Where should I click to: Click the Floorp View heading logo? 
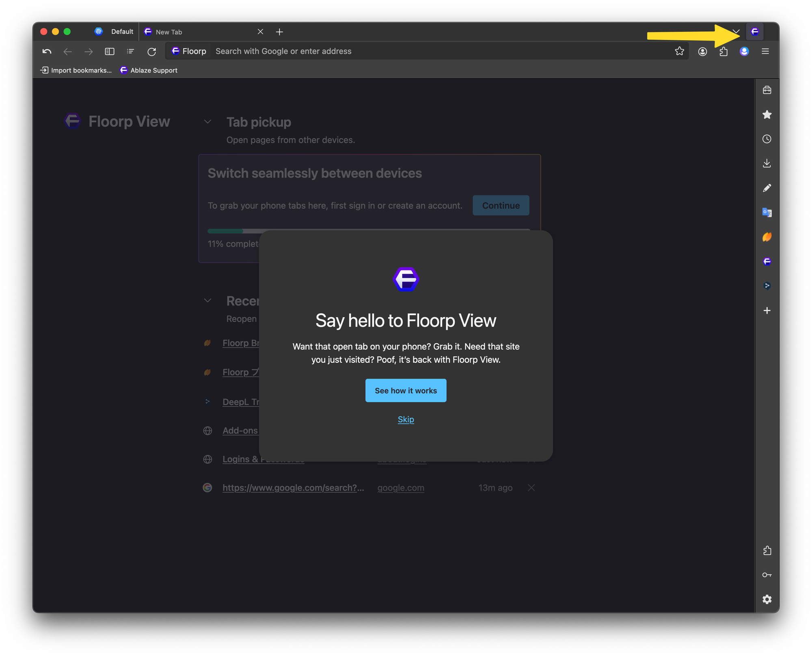72,121
